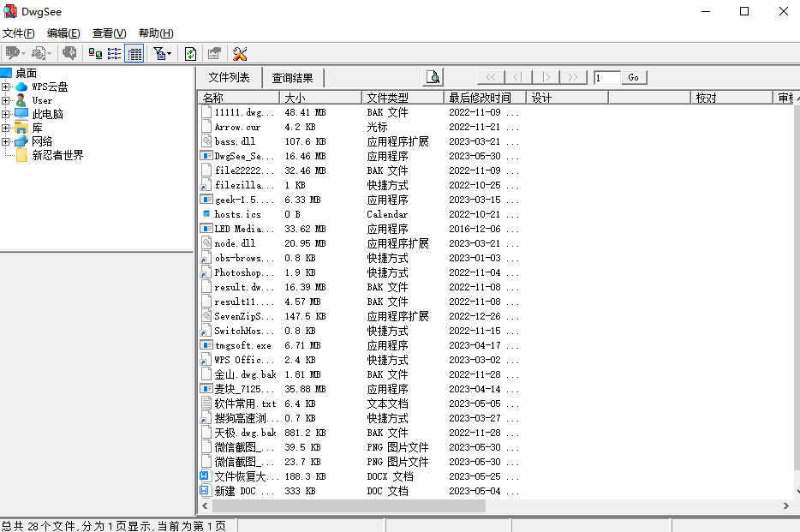Click the geek-1.5 application icon
The height and width of the screenshot is (532, 800).
point(206,200)
